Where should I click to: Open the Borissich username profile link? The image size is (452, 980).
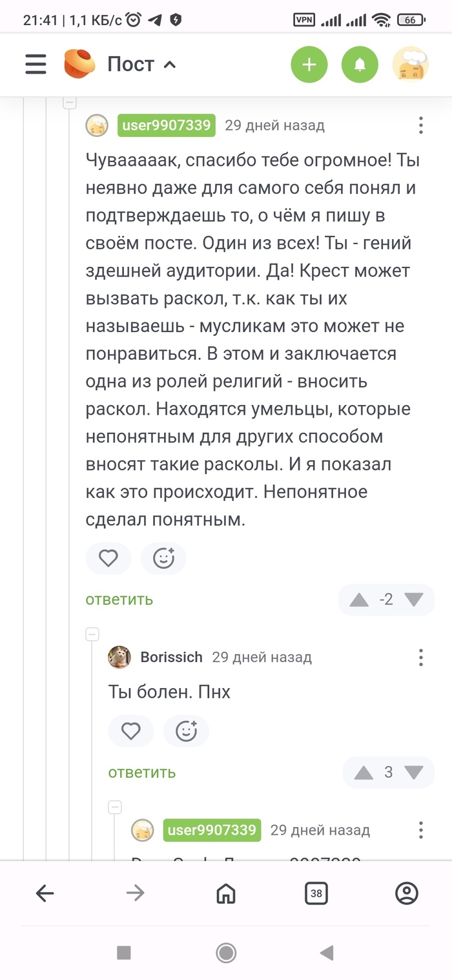point(171,658)
